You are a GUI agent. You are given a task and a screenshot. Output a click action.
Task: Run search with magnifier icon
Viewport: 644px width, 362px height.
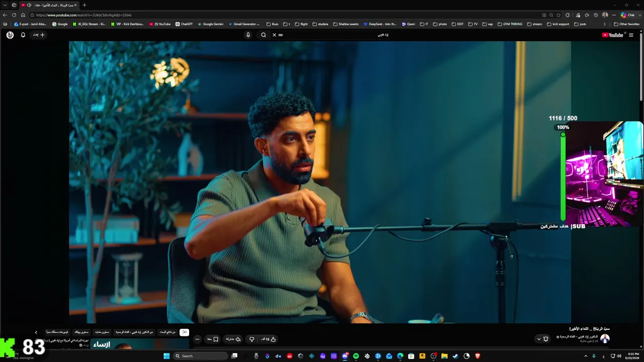[x=263, y=35]
